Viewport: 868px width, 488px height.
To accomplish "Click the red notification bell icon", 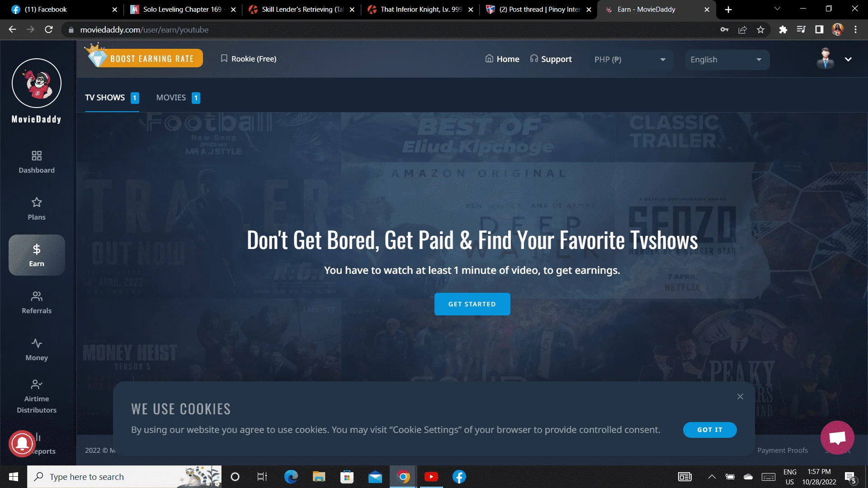I will pos(22,444).
